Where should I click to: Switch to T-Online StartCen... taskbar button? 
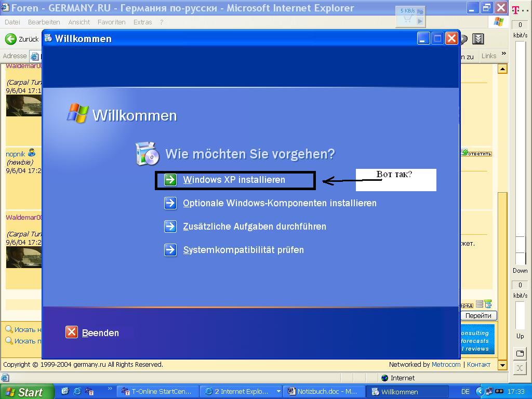(157, 392)
